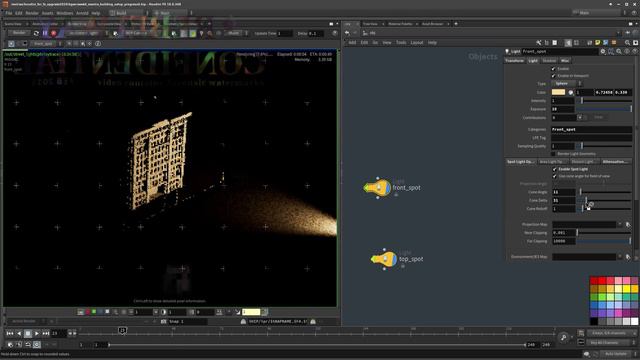640x360 pixels.
Task: Click the Exposure value field
Action: (x=563, y=109)
